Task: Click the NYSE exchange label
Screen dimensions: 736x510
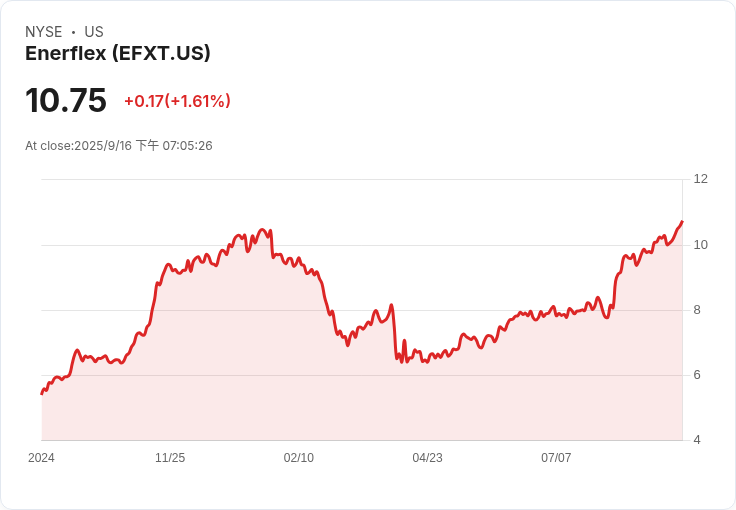Action: pyautogui.click(x=44, y=32)
